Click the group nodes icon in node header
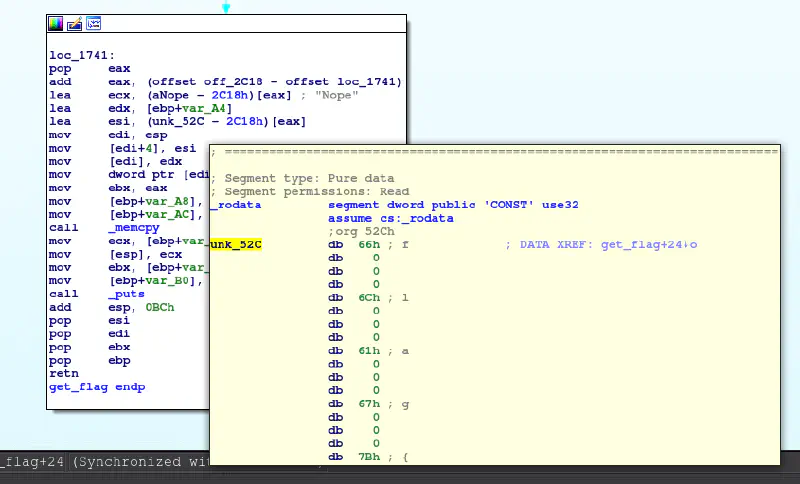Viewport: 800px width, 484px height. (93, 23)
